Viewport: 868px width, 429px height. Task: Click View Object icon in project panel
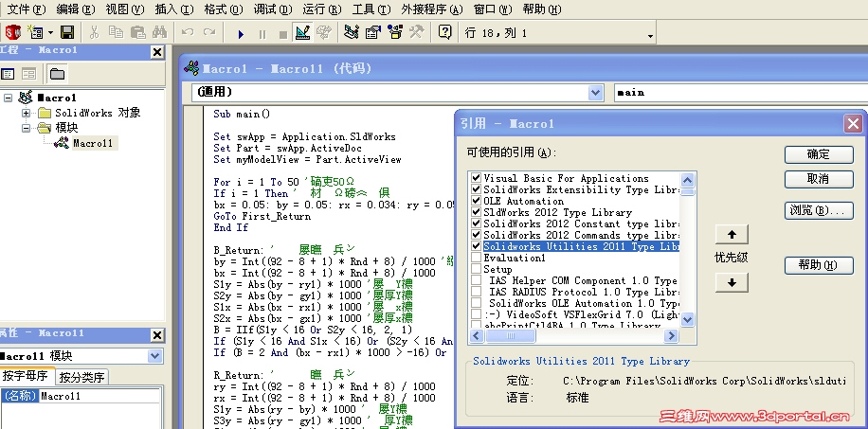point(28,74)
